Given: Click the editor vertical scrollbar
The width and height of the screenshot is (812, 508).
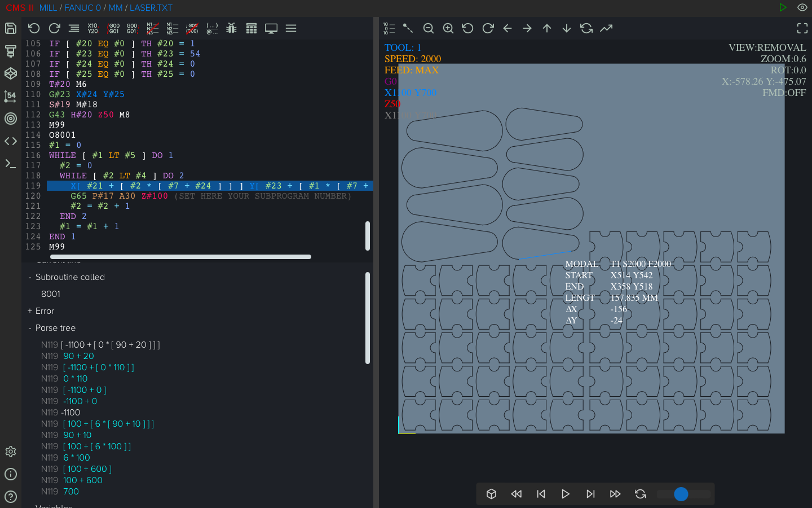Looking at the screenshot, I should click(368, 236).
